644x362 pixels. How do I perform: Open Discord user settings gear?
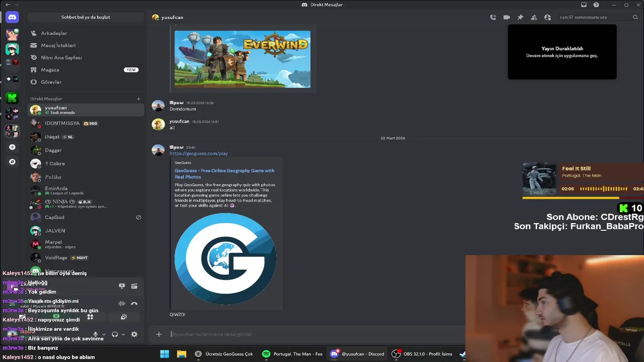pos(134,334)
